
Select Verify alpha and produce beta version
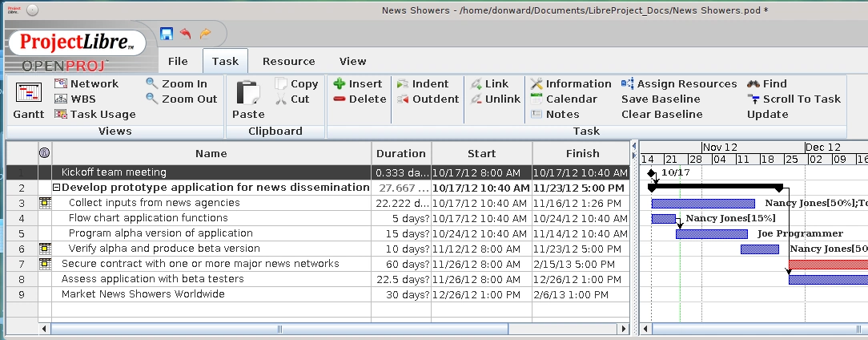point(164,249)
